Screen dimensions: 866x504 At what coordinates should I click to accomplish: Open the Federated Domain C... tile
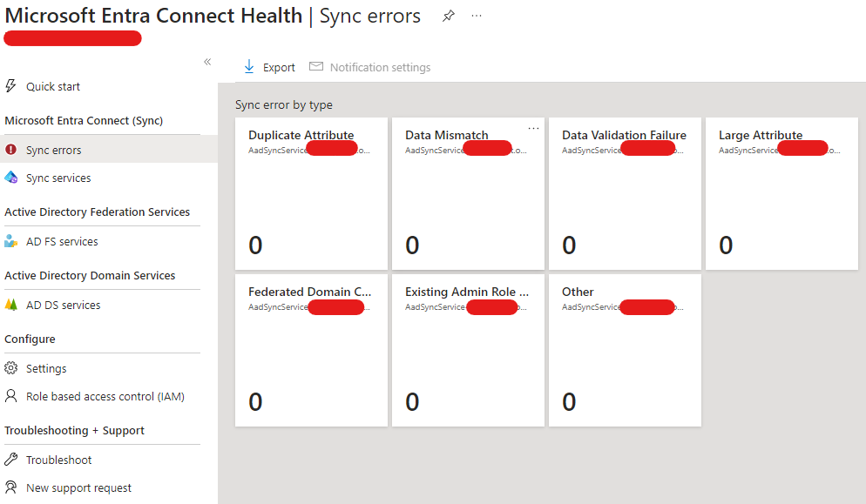(x=312, y=351)
